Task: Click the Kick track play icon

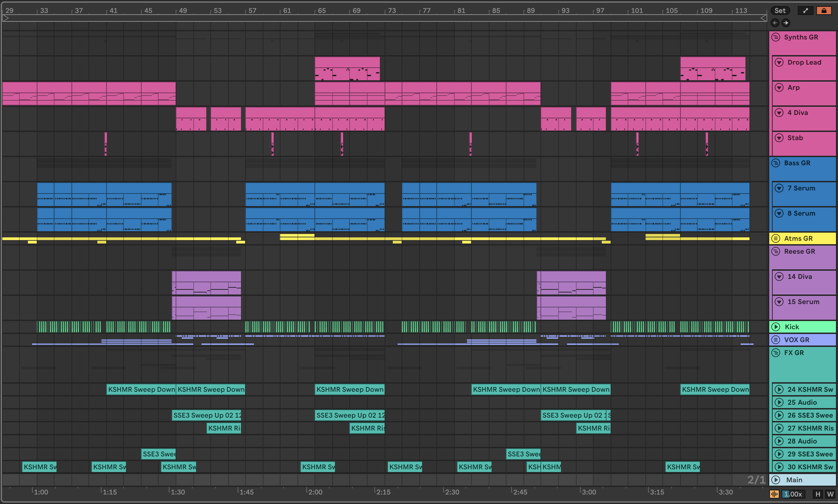Action: click(x=776, y=327)
